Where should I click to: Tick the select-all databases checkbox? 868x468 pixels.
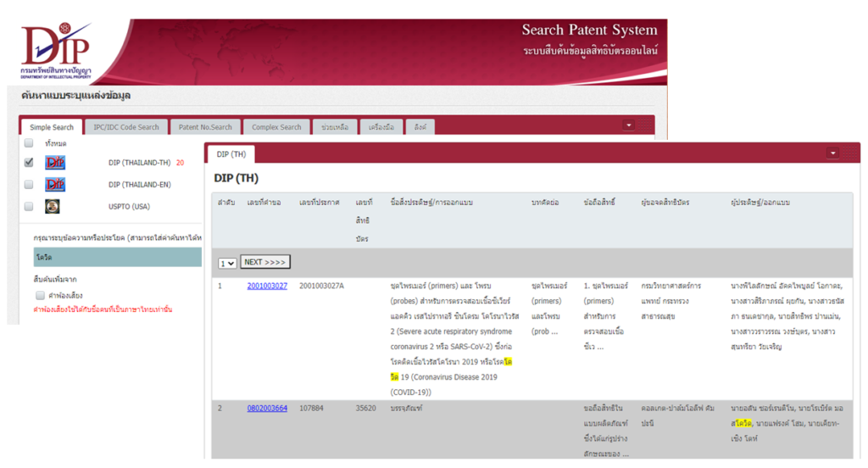[x=29, y=143]
